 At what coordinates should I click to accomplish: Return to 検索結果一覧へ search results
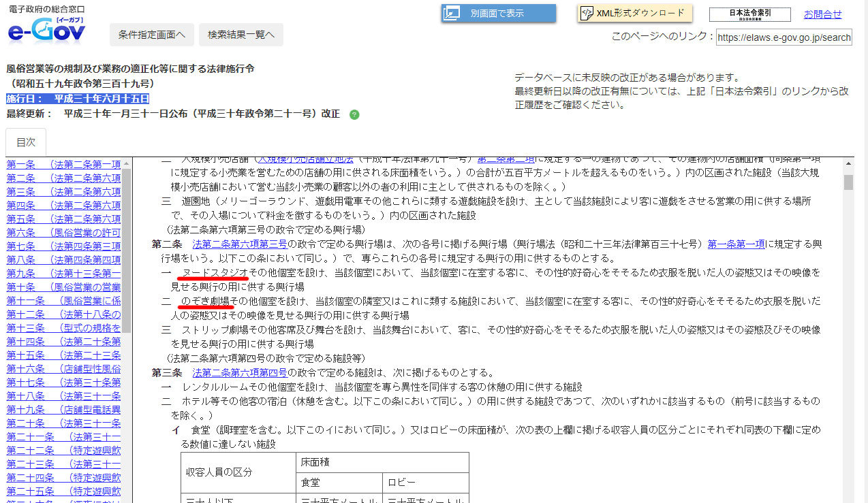241,34
